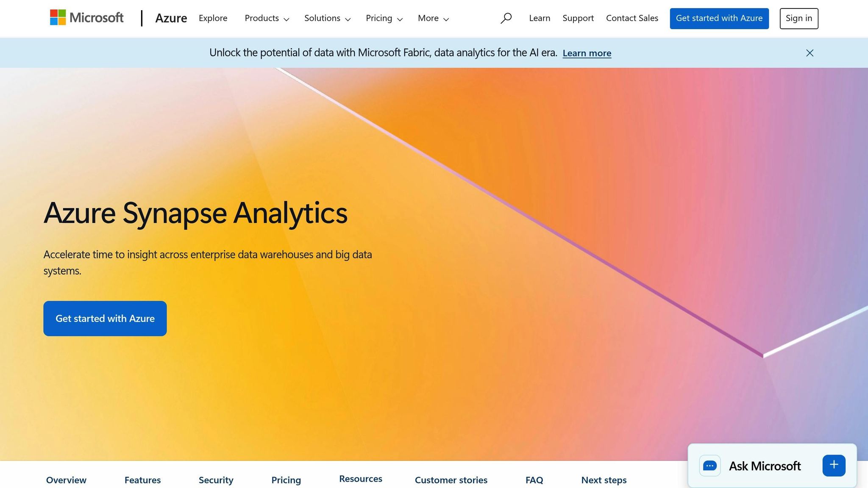Switch to the Features tab

142,480
